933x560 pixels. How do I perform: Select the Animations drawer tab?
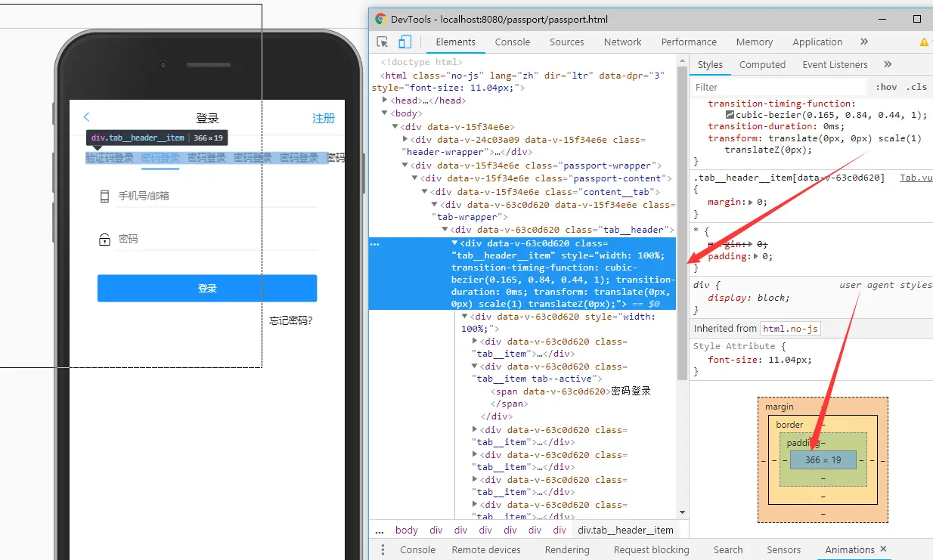(850, 549)
